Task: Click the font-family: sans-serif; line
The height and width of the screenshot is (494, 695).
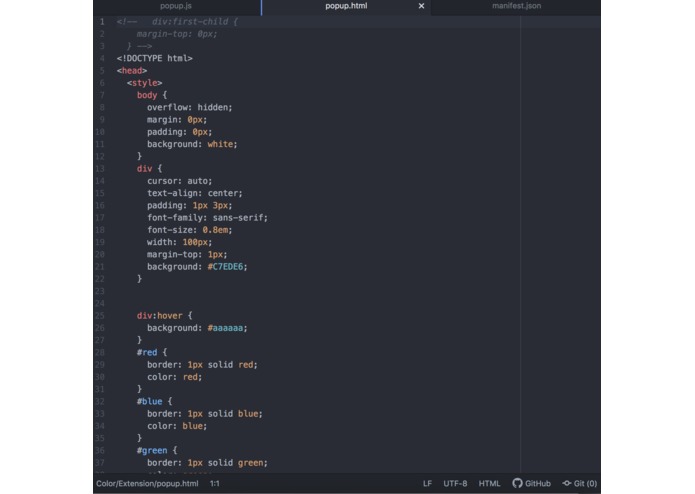Action: tap(207, 218)
